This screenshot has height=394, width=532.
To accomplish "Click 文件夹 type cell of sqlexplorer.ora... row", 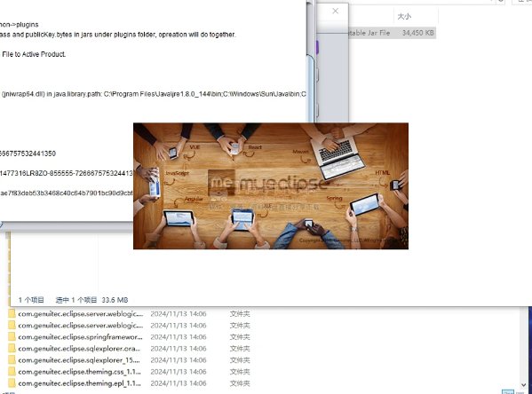I will coord(240,348).
